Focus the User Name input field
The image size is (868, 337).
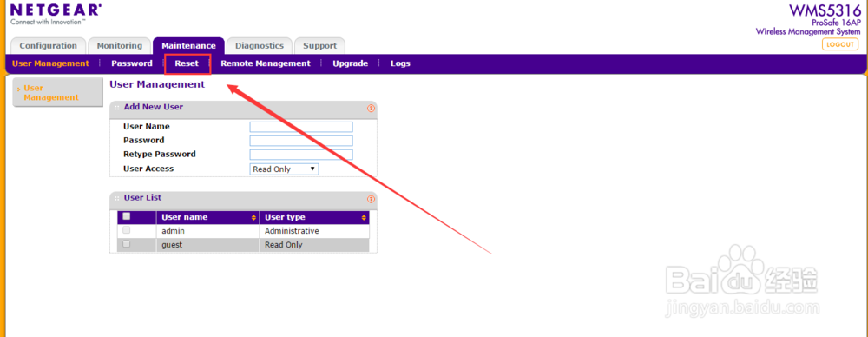coord(301,127)
